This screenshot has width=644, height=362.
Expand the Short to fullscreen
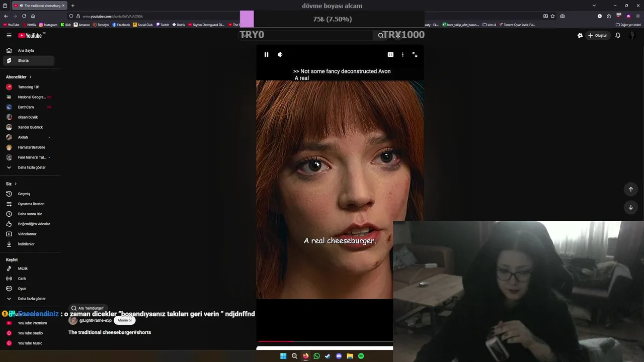(415, 55)
